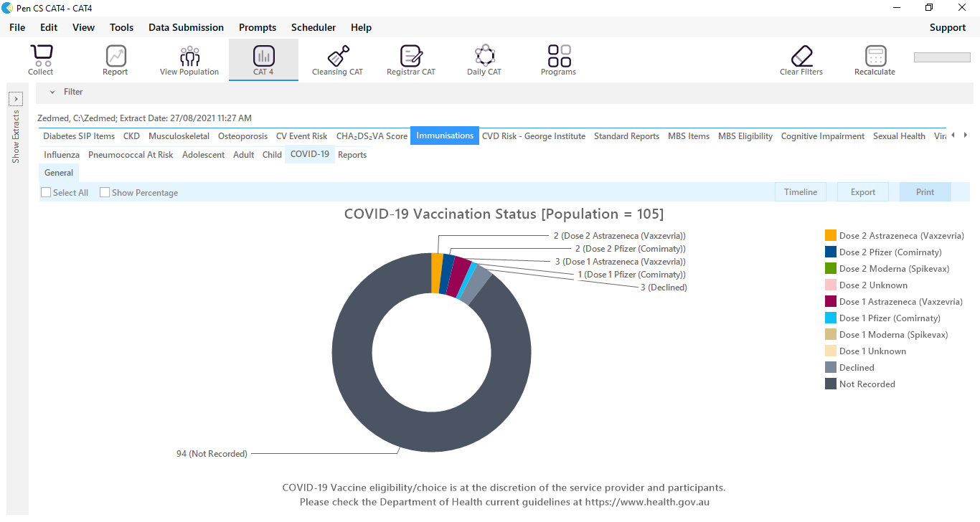
Task: Open the Scheduler menu
Action: point(314,27)
